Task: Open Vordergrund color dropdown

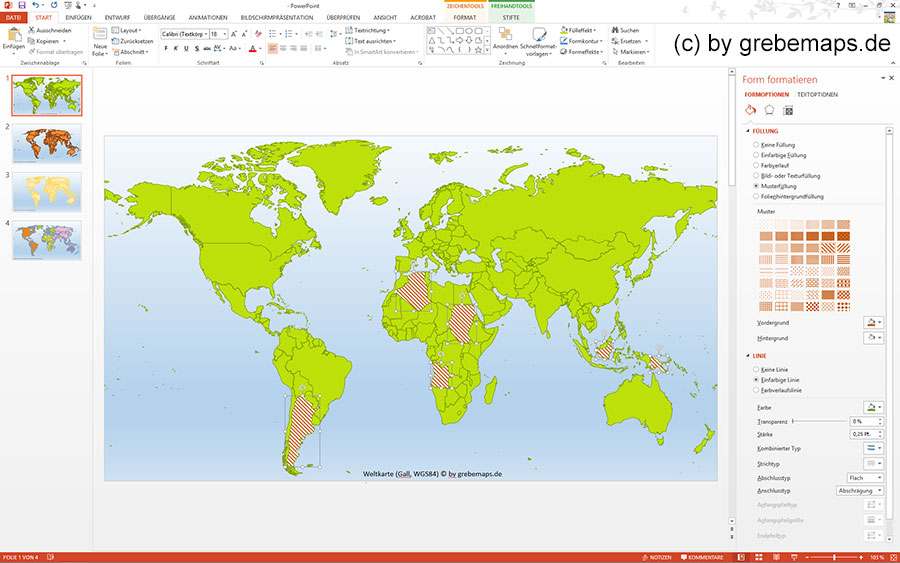Action: (x=873, y=323)
